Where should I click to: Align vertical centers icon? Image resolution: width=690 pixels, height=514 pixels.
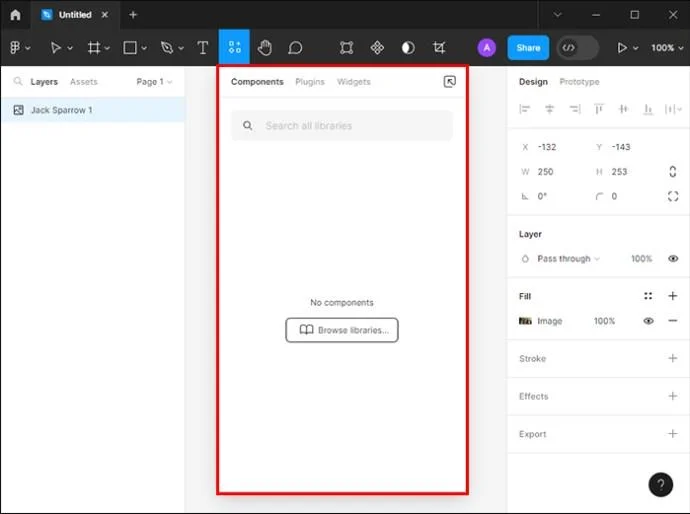click(x=623, y=109)
